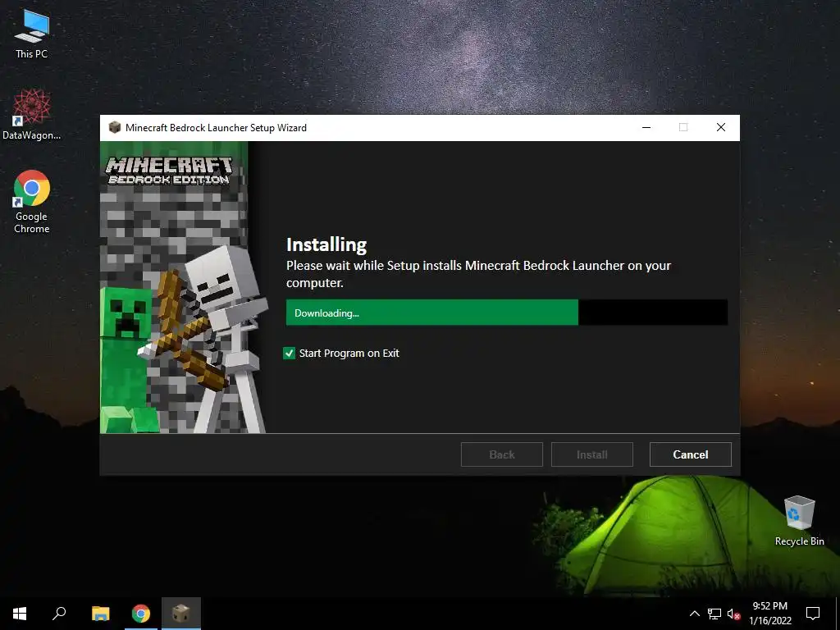
Task: Open the taskbar search magnifier
Action: pyautogui.click(x=59, y=614)
